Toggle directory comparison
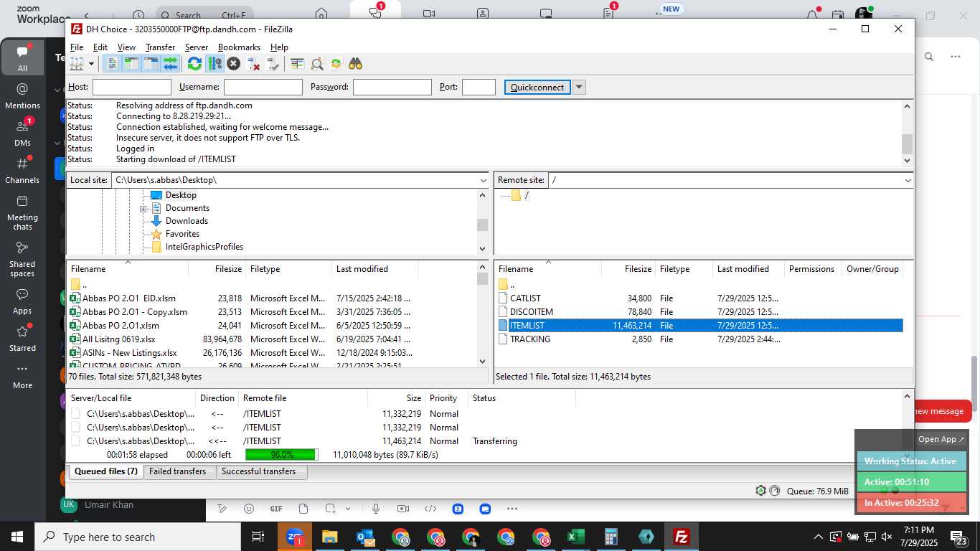This screenshot has width=980, height=551. [x=316, y=64]
